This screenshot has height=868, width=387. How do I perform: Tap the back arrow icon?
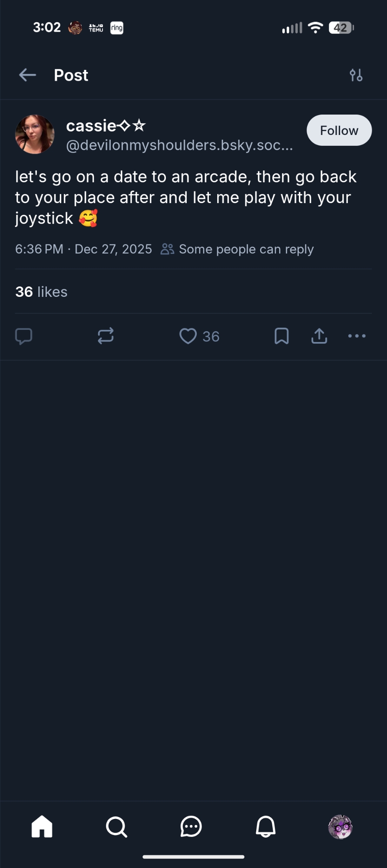click(27, 75)
